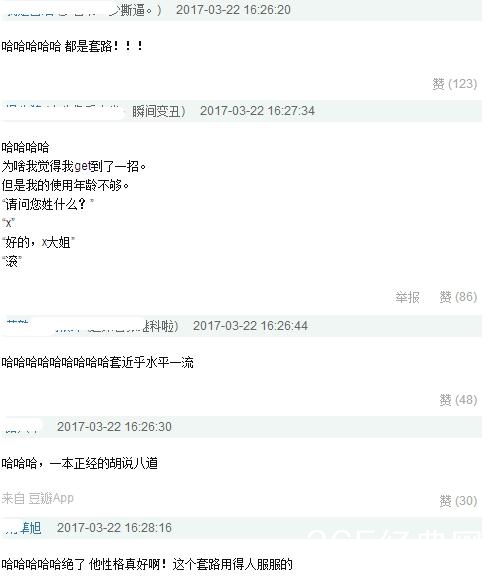Open the username ending in 旭

(23, 528)
